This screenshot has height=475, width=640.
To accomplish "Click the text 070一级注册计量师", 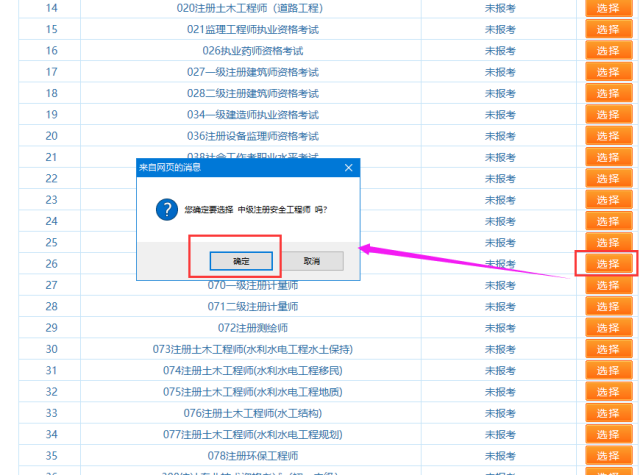I will 253,285.
